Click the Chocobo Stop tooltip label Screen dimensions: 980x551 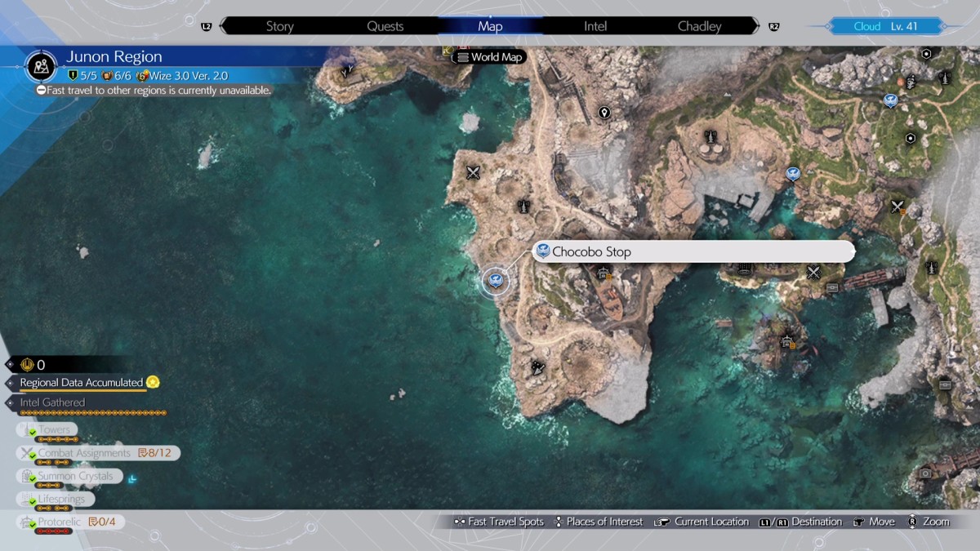(694, 251)
